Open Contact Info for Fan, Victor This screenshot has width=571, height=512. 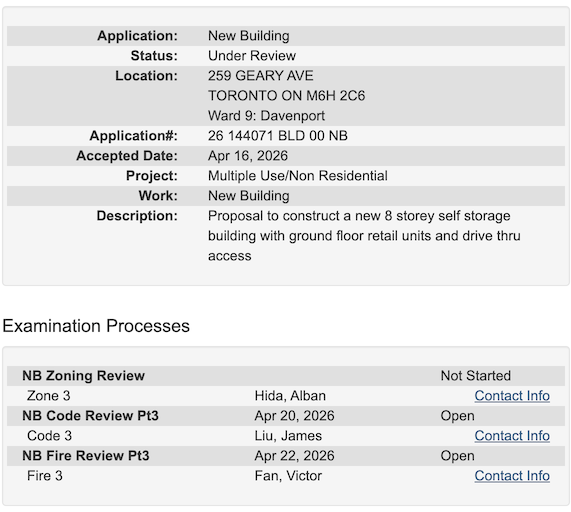(512, 476)
